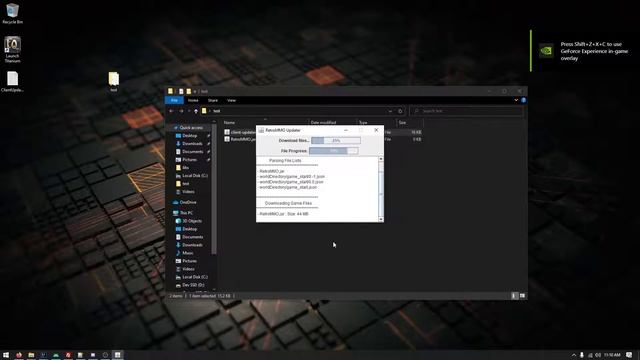Go up one folder level in Explorer
The width and height of the screenshot is (640, 360).
(196, 111)
